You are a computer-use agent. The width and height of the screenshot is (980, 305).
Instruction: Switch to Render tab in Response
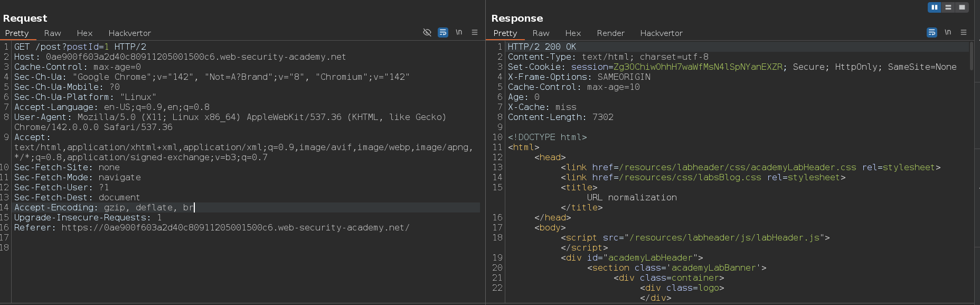[x=610, y=33]
